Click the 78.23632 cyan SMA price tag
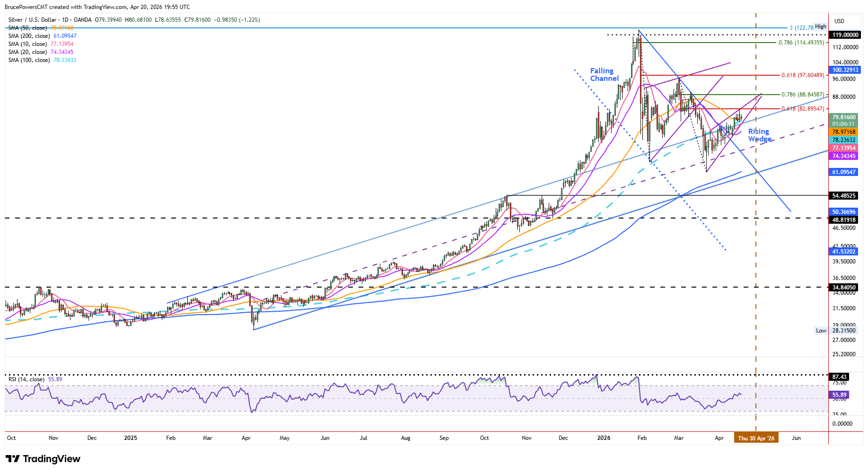 point(843,140)
